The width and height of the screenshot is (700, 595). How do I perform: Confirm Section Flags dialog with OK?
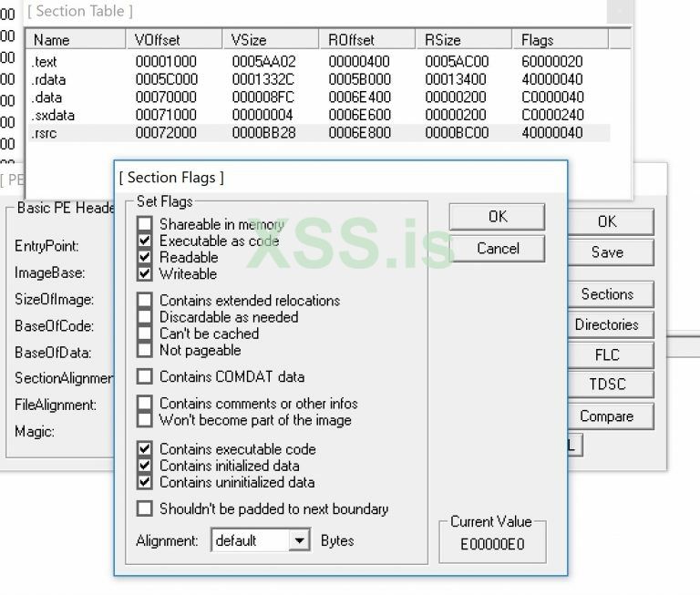point(497,217)
